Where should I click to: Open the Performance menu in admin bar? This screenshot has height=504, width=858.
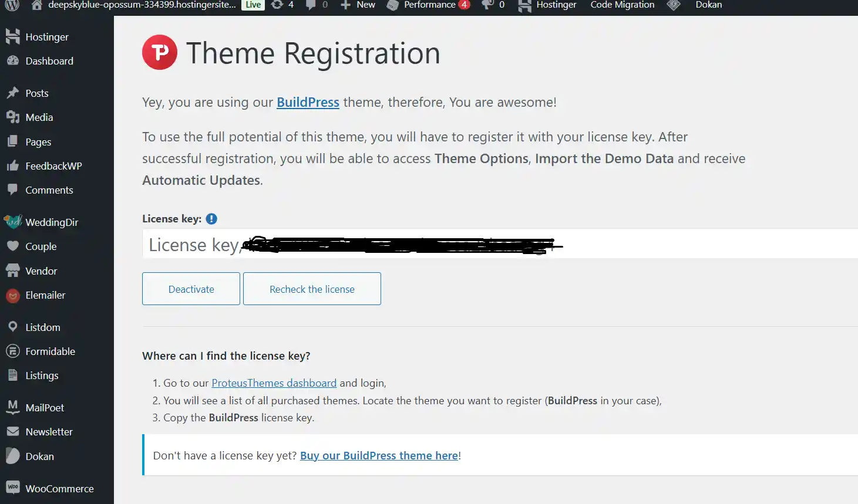429,5
